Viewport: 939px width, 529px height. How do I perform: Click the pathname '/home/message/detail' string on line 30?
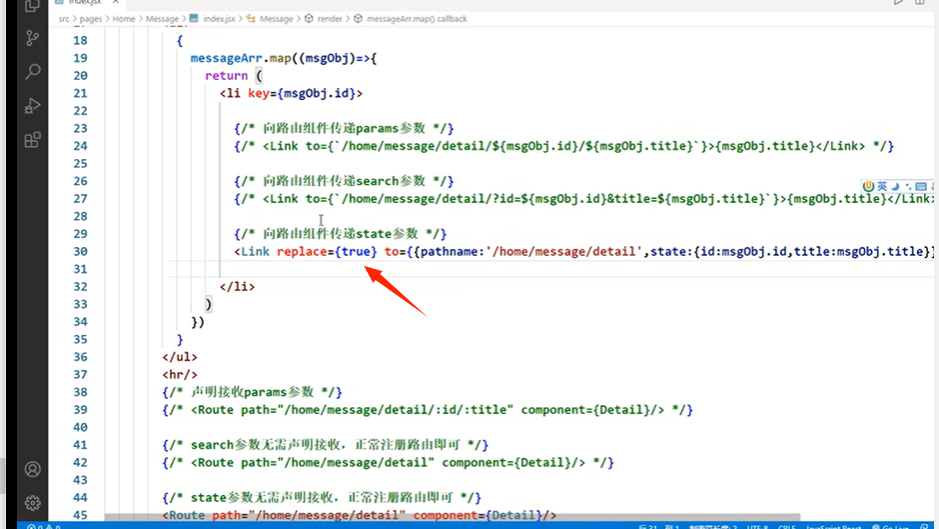tap(565, 251)
